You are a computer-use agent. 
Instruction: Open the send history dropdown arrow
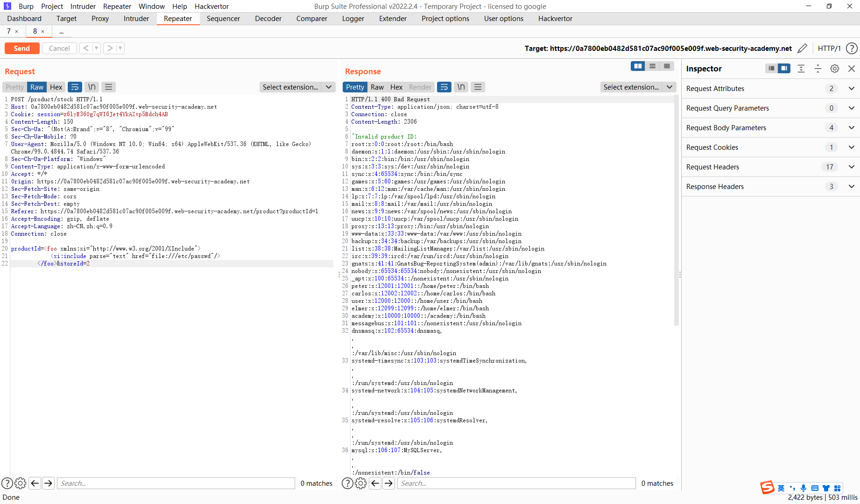(97, 48)
